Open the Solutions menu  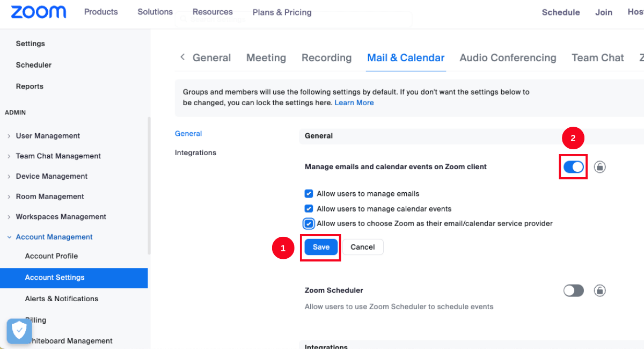click(x=155, y=12)
